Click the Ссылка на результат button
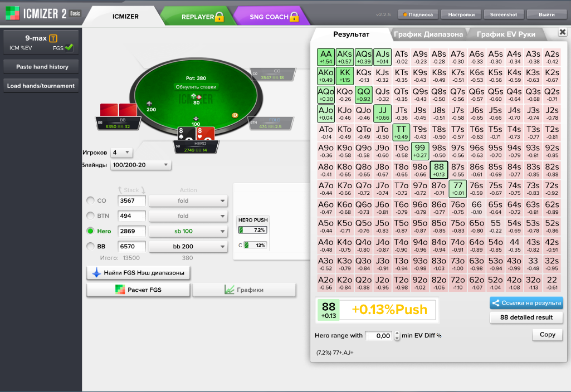The height and width of the screenshot is (392, 571). point(526,303)
